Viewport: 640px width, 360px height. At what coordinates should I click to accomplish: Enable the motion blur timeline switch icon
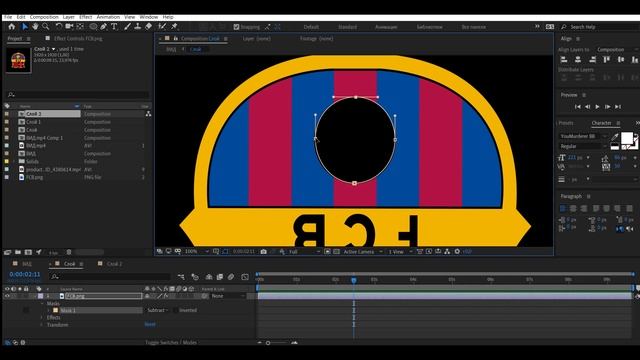231,277
